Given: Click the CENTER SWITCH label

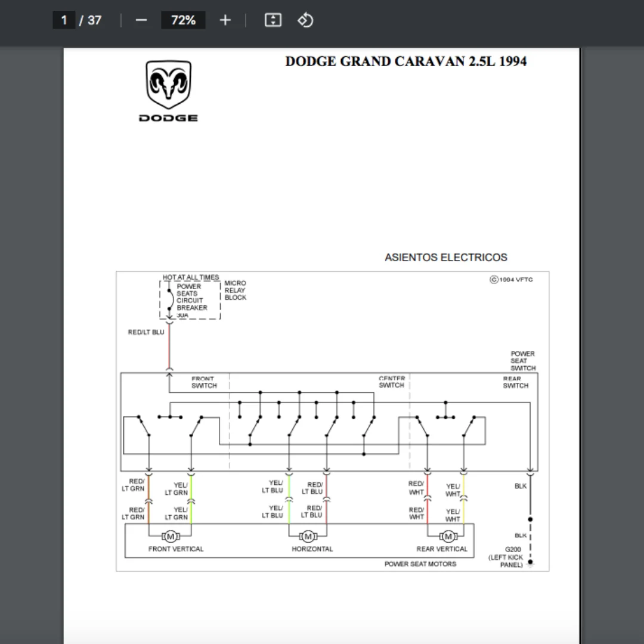Looking at the screenshot, I should (391, 382).
